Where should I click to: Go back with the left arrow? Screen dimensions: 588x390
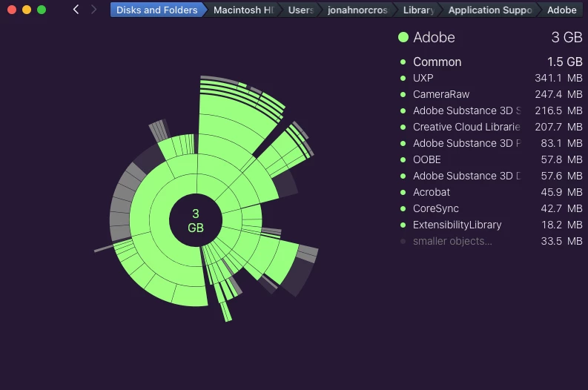coord(76,10)
